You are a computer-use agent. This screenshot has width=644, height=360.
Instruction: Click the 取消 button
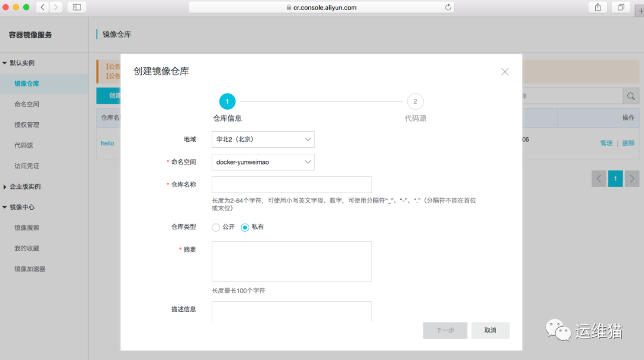pyautogui.click(x=490, y=330)
